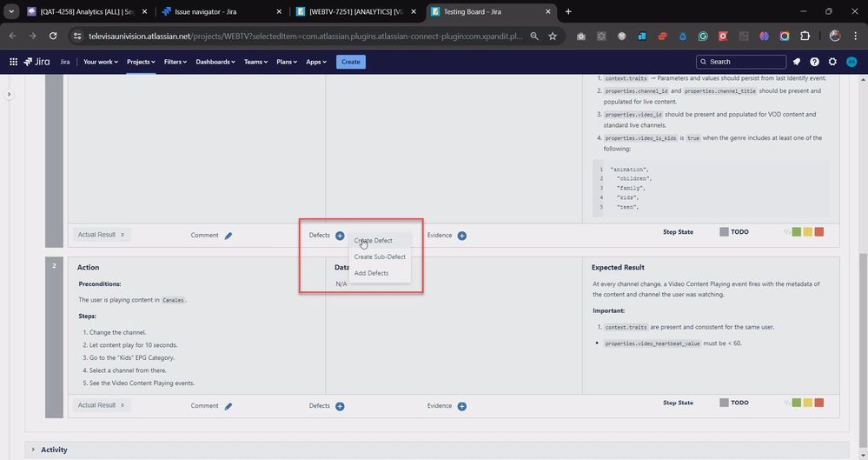Open the Jira help question mark icon
Screen dimensions: 868x460
(x=814, y=62)
